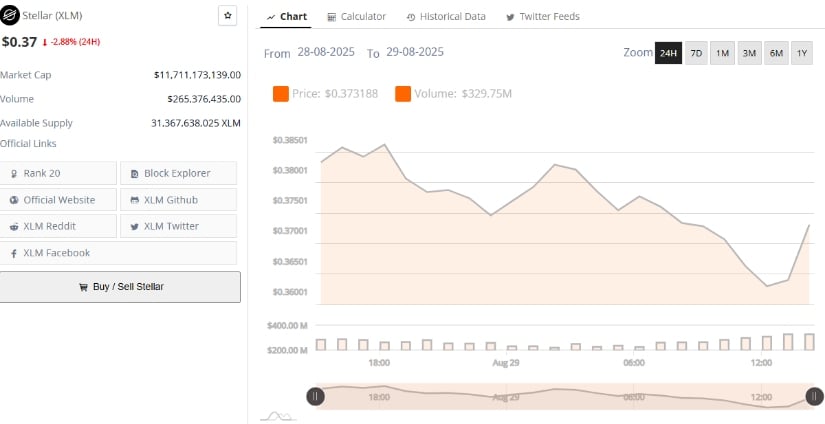825x424 pixels.
Task: Click the From date field 28-08-2025
Action: coord(326,52)
